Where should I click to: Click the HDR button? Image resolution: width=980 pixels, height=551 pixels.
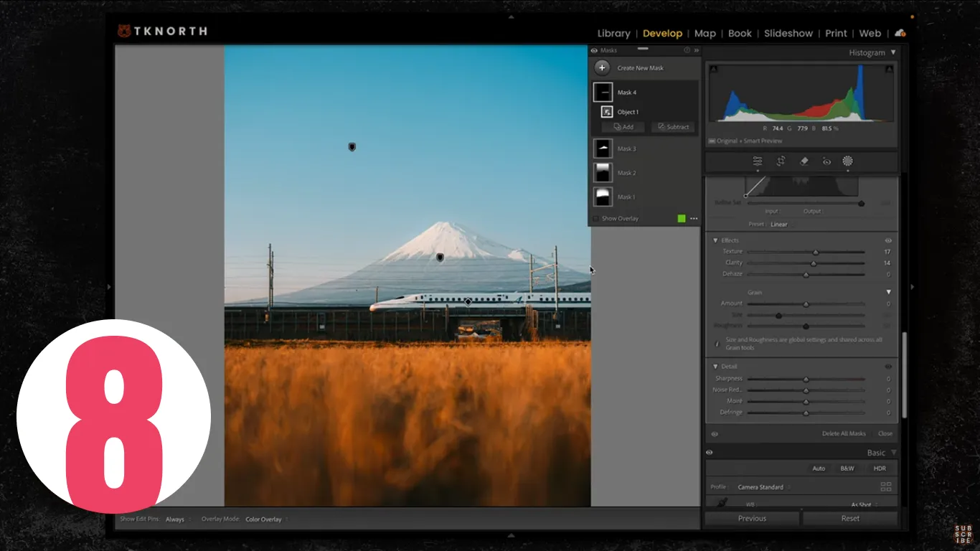[880, 468]
